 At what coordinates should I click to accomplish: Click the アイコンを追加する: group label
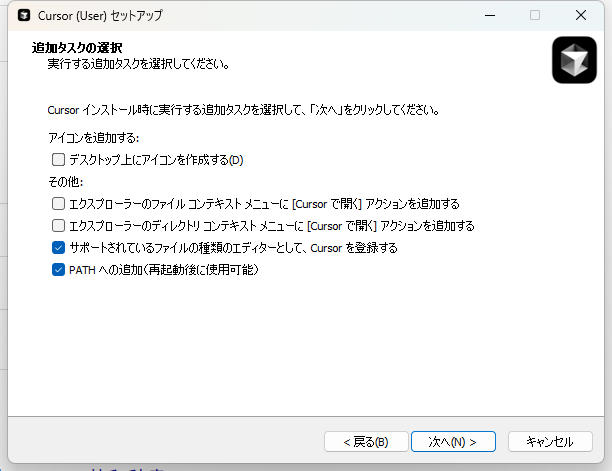[x=93, y=137]
